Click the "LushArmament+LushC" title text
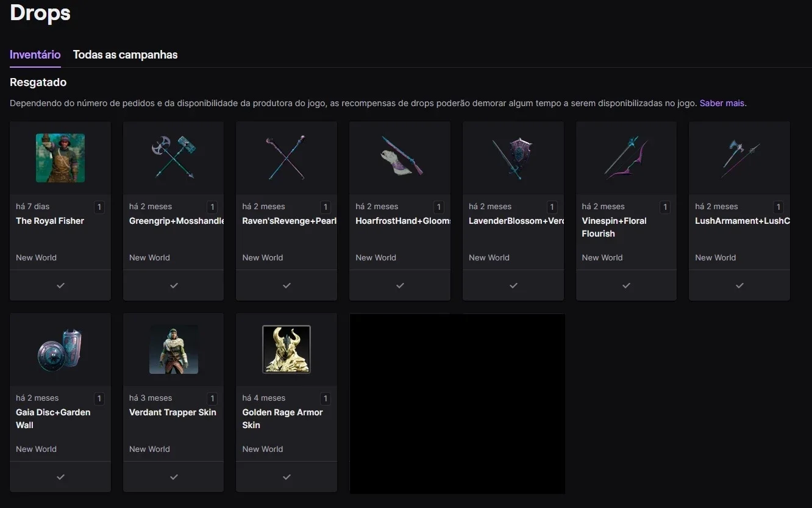The image size is (812, 508). [743, 221]
